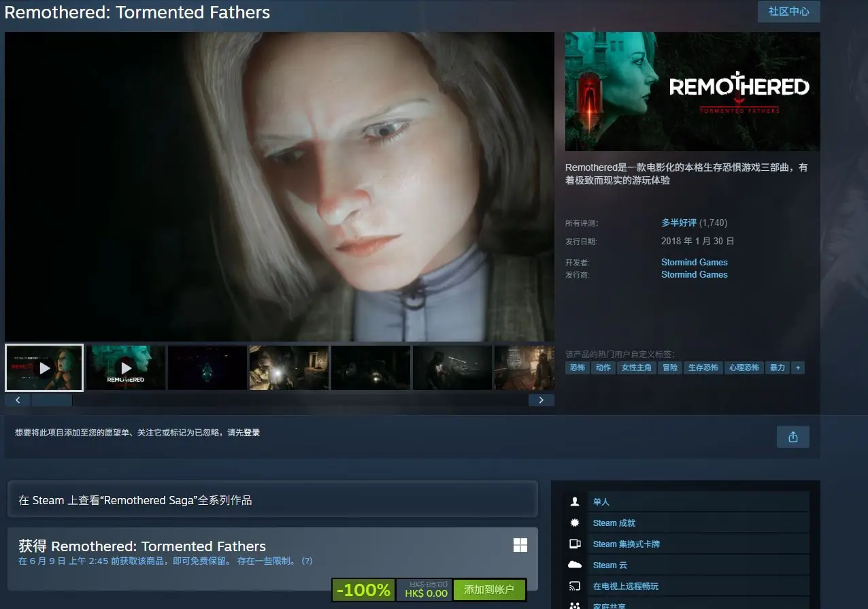Screen dimensions: 868x609
Task: Select the 暴力 tag
Action: point(778,367)
